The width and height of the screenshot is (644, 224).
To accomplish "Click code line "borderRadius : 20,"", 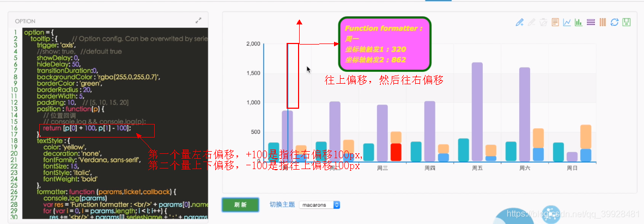I will pyautogui.click(x=64, y=90).
